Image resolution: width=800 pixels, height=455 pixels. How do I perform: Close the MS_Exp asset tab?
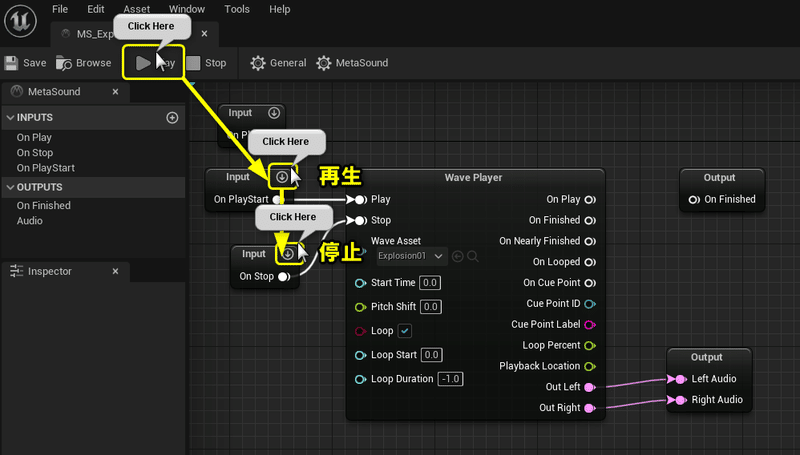(x=204, y=34)
